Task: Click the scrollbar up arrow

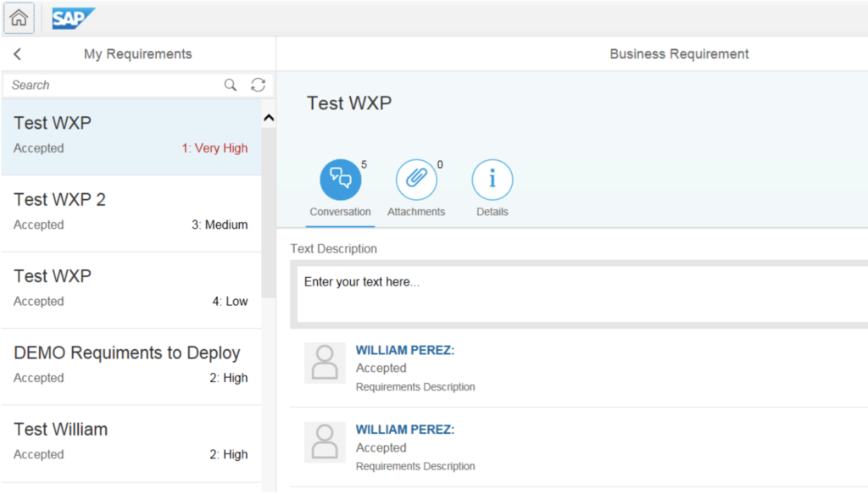Action: (268, 116)
